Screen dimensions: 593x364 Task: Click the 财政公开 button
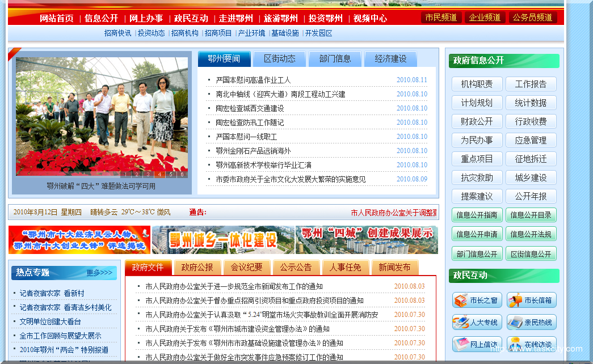477,121
